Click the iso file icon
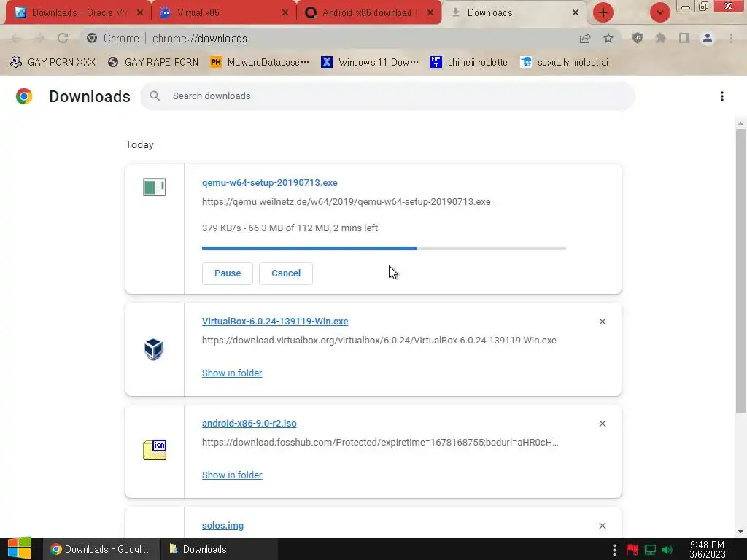 pyautogui.click(x=155, y=450)
